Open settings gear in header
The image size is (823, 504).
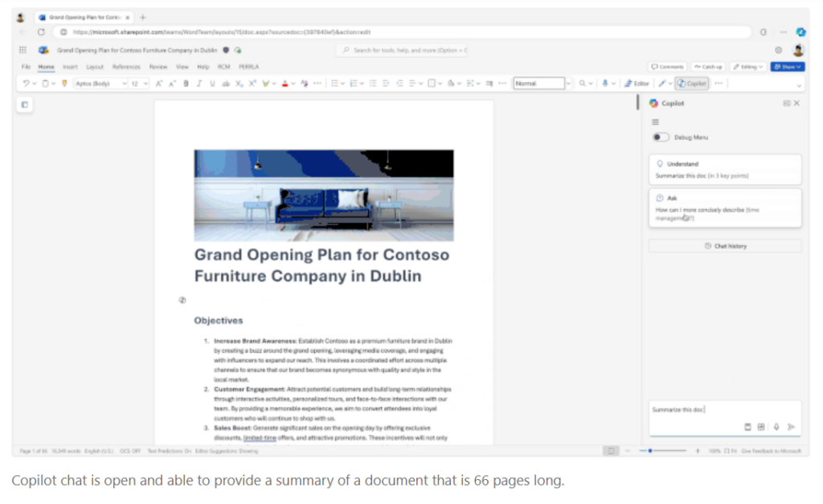point(778,50)
